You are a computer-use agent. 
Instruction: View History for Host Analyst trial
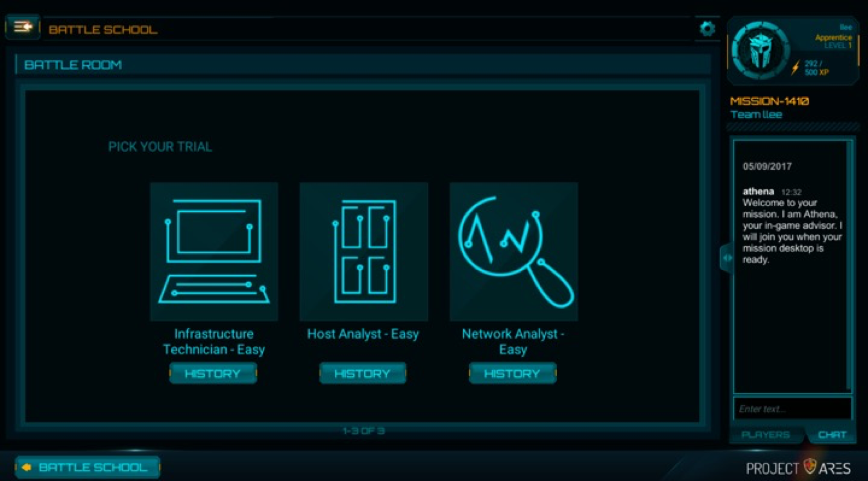[362, 374]
